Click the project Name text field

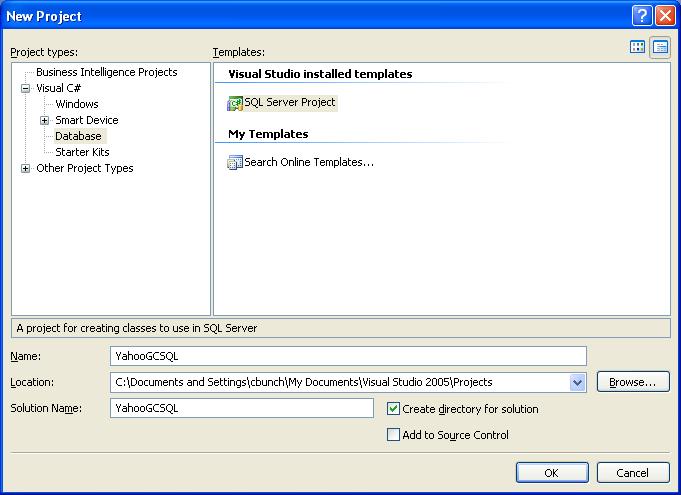point(348,356)
